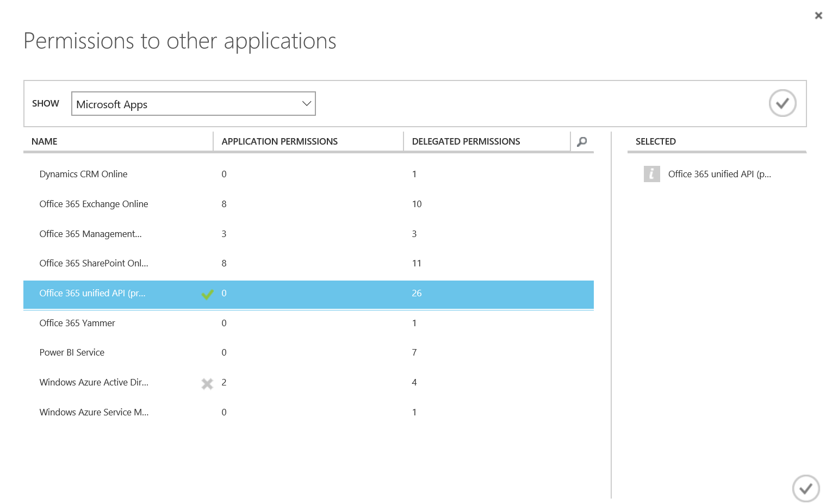Screen dimensions: 832x504
Task: Click delegated permissions value 11 for SharePoint
Action: [417, 263]
